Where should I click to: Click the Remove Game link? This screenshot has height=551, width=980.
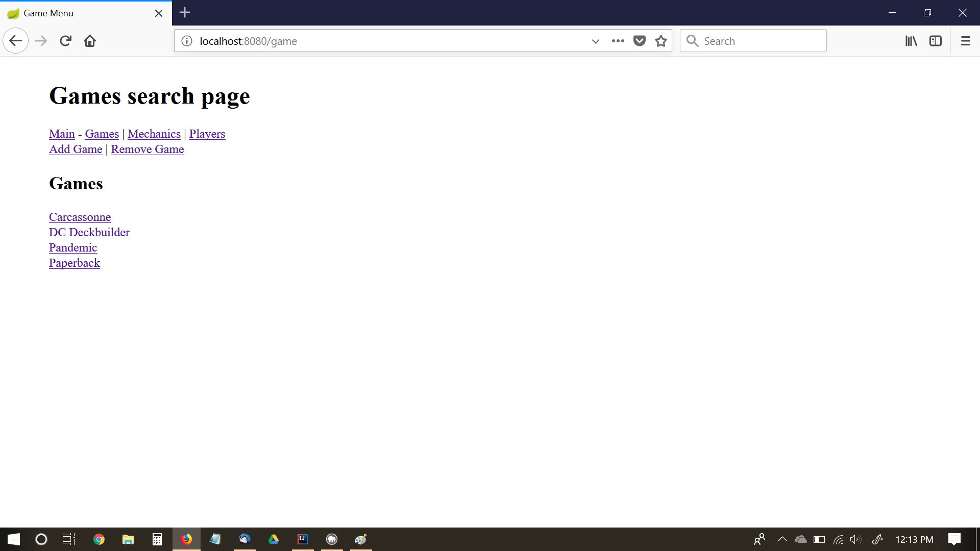(147, 149)
